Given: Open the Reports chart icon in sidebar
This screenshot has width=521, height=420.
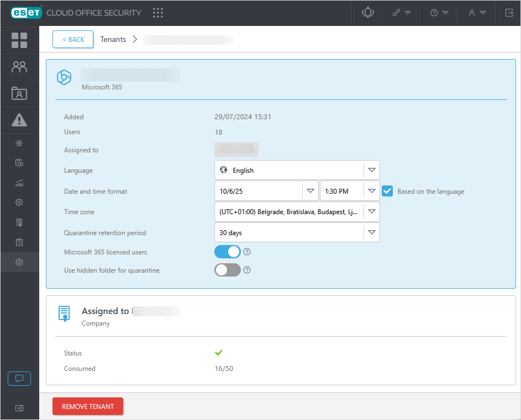Looking at the screenshot, I should point(19,183).
